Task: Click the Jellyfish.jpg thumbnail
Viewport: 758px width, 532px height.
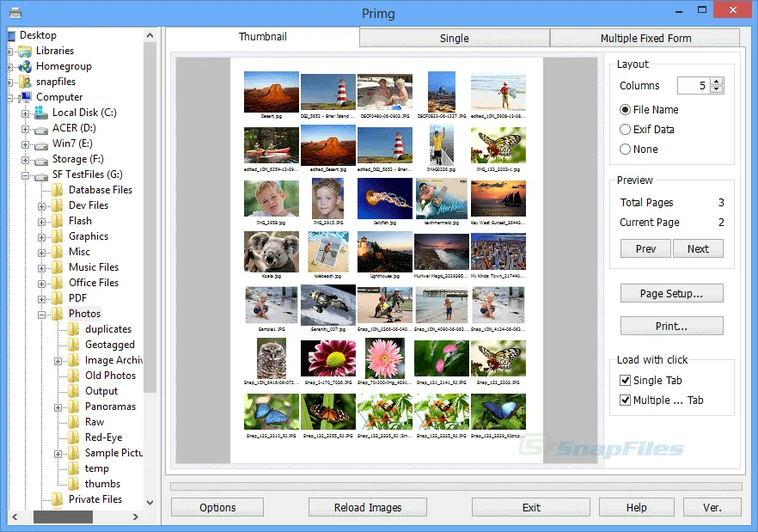Action: (x=385, y=199)
